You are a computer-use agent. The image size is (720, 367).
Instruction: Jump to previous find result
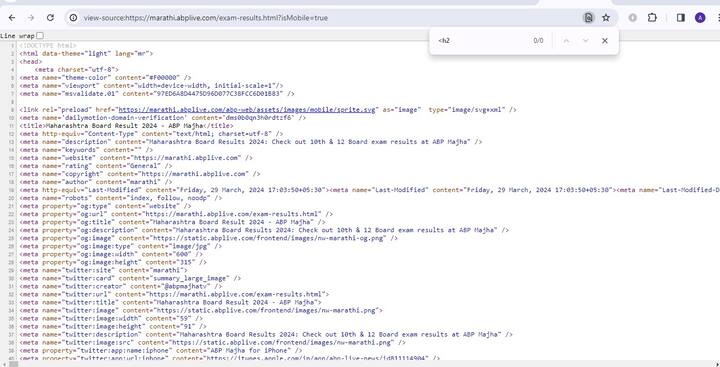coord(566,40)
